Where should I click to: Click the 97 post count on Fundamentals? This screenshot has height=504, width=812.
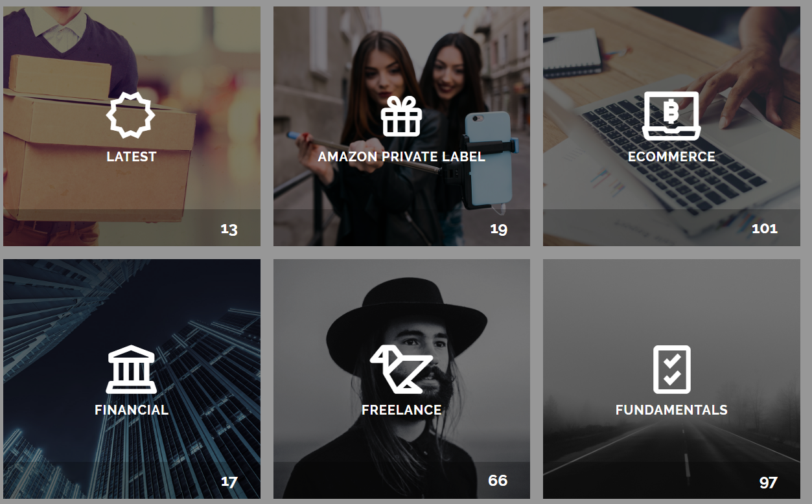pyautogui.click(x=768, y=483)
